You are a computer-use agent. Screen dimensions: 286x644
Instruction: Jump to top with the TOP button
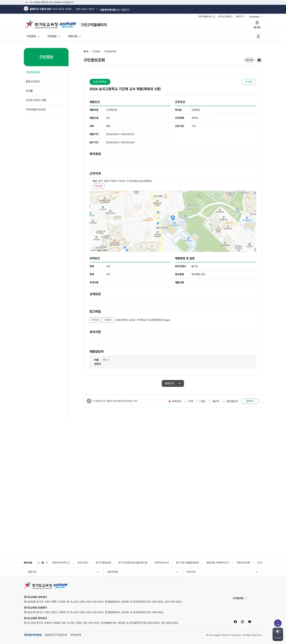[278, 623]
